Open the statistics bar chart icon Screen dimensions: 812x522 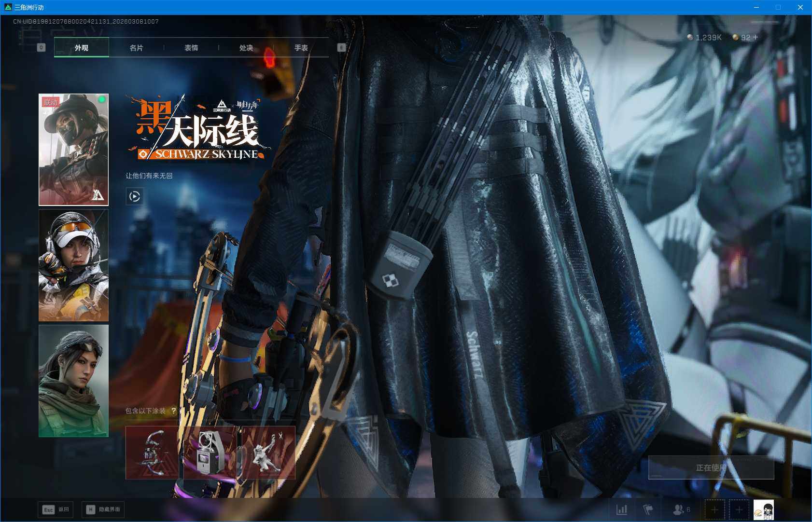tap(622, 509)
